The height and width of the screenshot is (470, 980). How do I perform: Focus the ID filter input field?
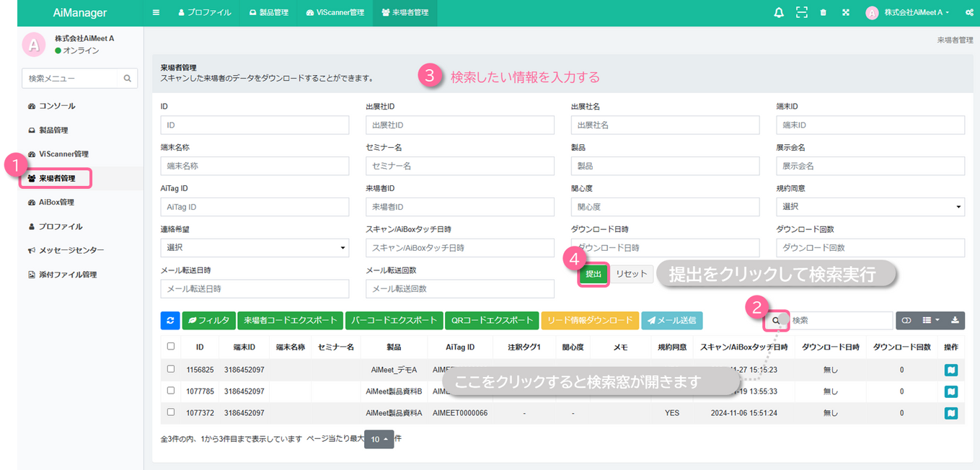pos(255,125)
